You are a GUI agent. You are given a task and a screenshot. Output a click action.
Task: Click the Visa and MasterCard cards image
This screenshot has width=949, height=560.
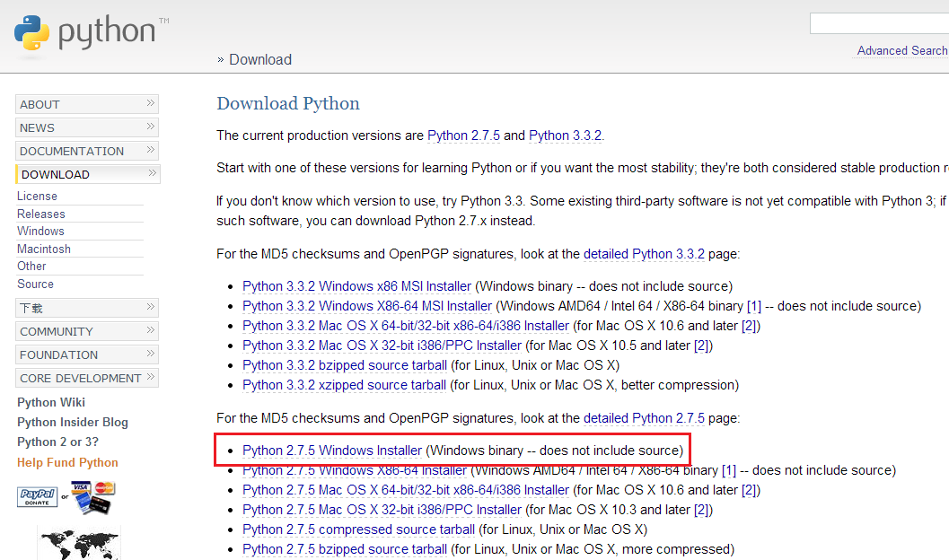(x=92, y=497)
